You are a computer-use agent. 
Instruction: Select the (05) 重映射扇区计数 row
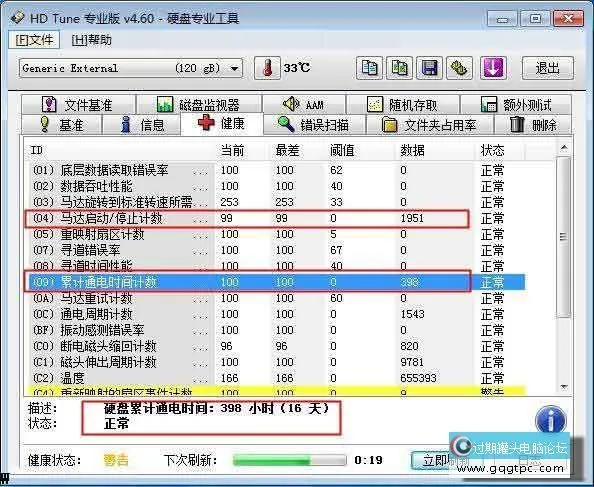(277, 234)
